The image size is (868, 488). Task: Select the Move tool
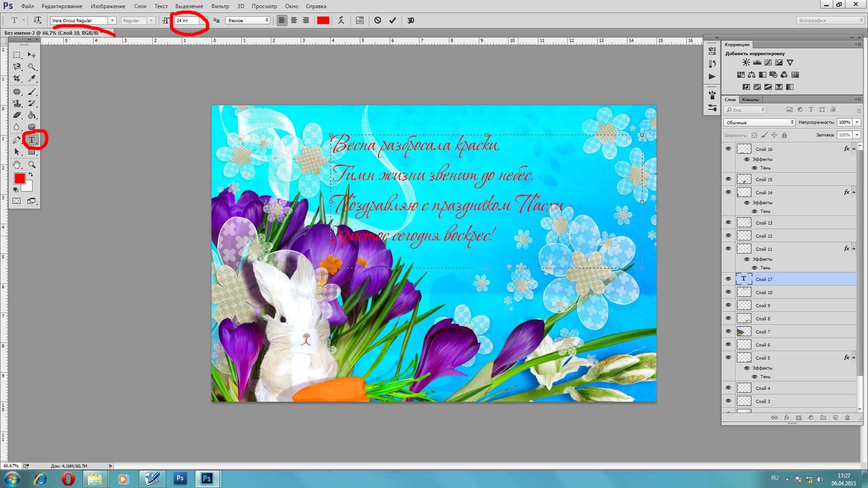[32, 54]
